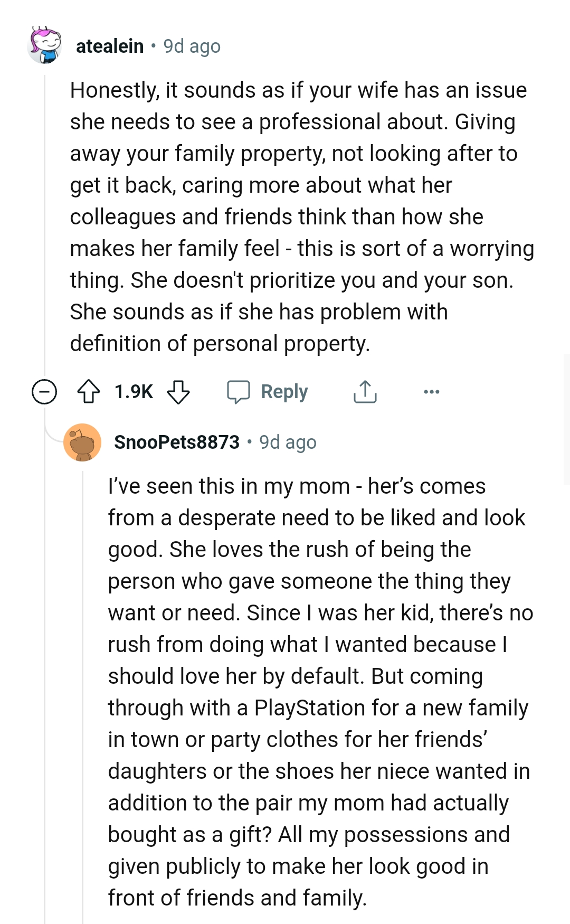Click the scrollbar on the right edge
The image size is (570, 924).
point(566,420)
